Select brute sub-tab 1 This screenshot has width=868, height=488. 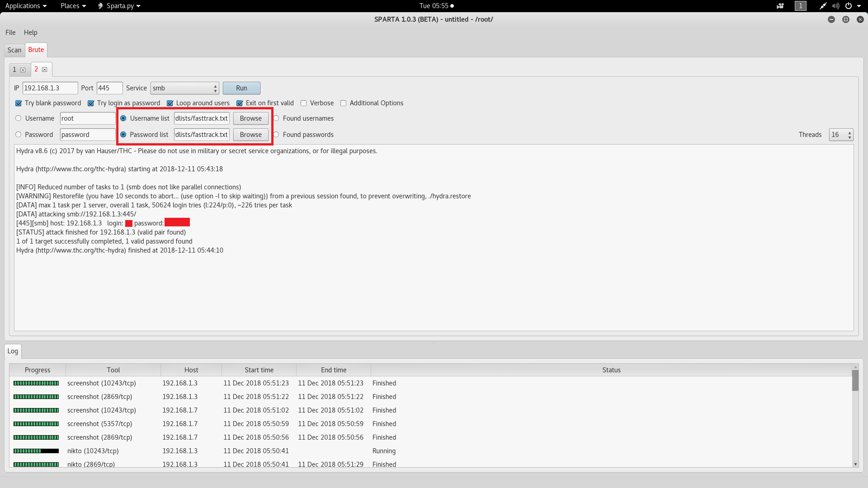point(19,70)
